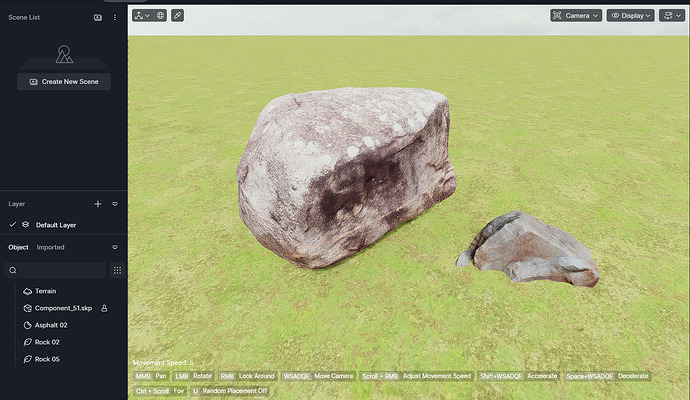Viewport: 690px width, 400px height.
Task: Open the Display dropdown
Action: [x=630, y=16]
